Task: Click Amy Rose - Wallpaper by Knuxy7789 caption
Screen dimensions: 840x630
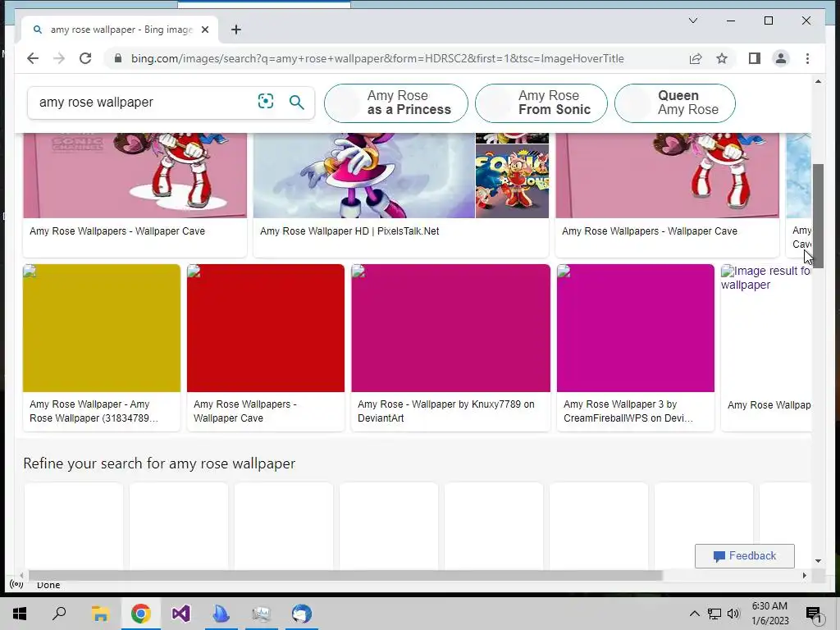Action: 445,411
